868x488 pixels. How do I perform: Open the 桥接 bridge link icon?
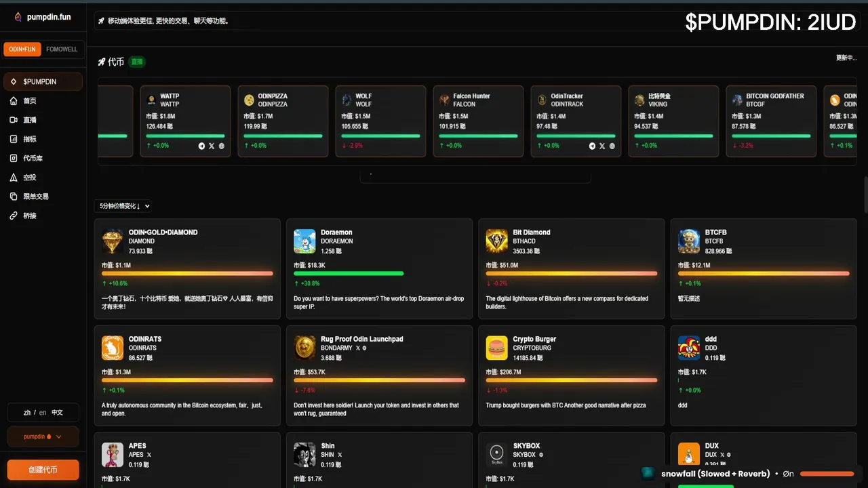tap(14, 216)
